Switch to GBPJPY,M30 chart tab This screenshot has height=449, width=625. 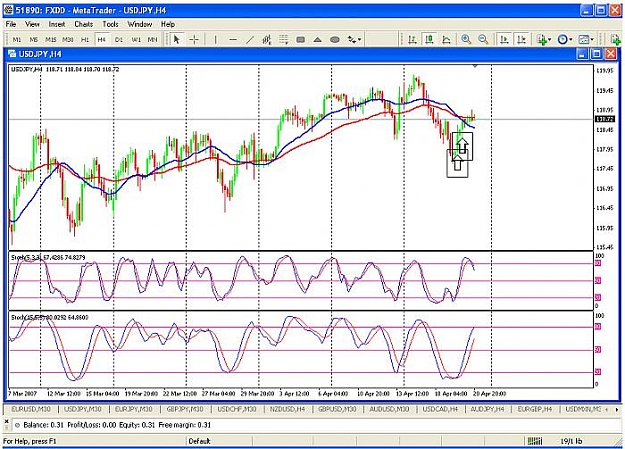[185, 409]
